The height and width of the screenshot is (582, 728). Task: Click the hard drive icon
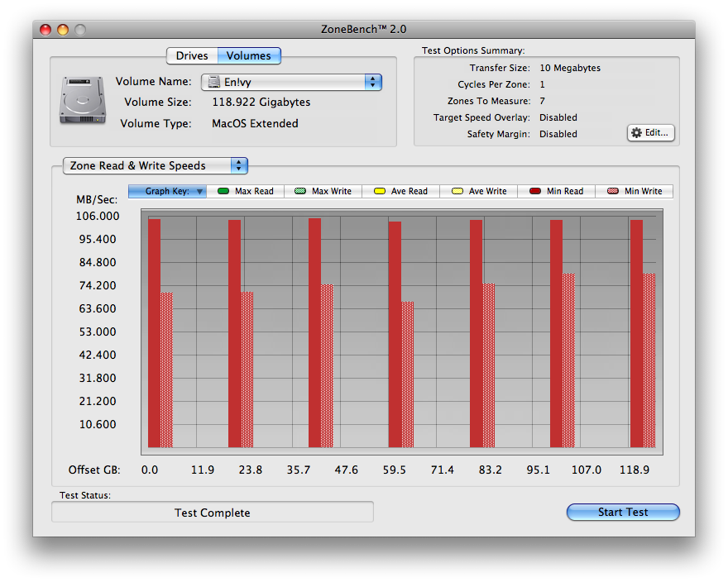[x=83, y=100]
